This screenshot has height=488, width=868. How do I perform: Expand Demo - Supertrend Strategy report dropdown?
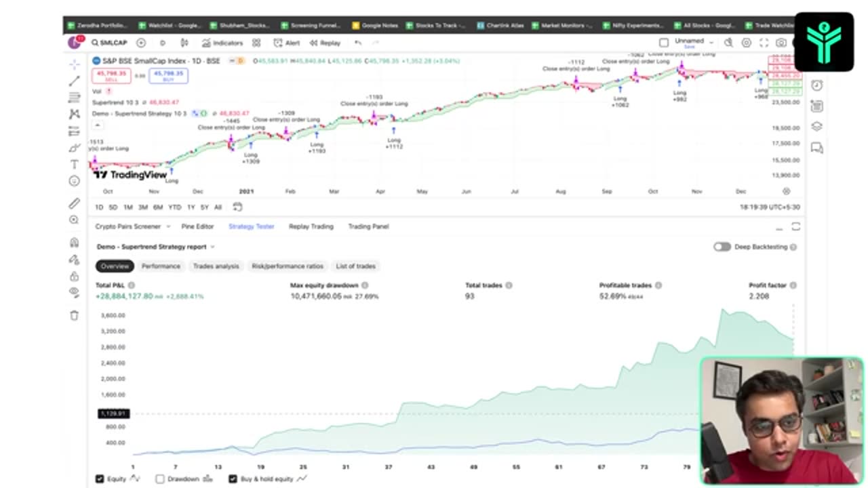[x=212, y=247]
